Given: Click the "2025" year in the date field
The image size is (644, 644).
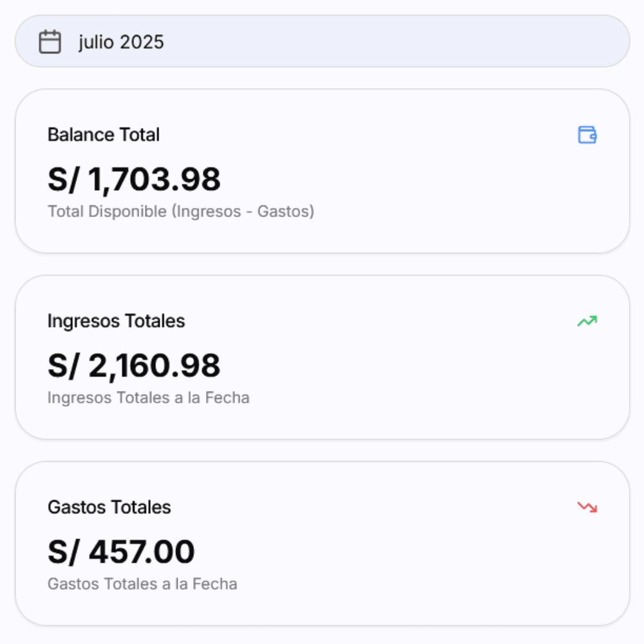Looking at the screenshot, I should click(x=142, y=43).
